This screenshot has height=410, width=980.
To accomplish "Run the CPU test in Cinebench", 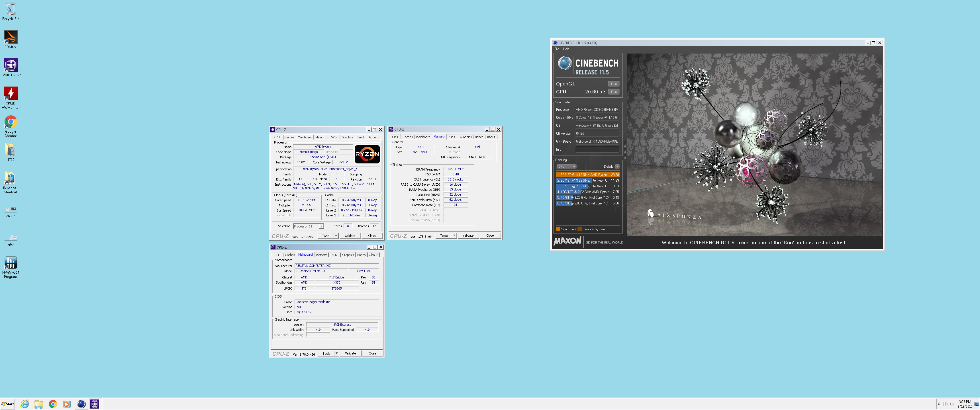I will point(614,92).
